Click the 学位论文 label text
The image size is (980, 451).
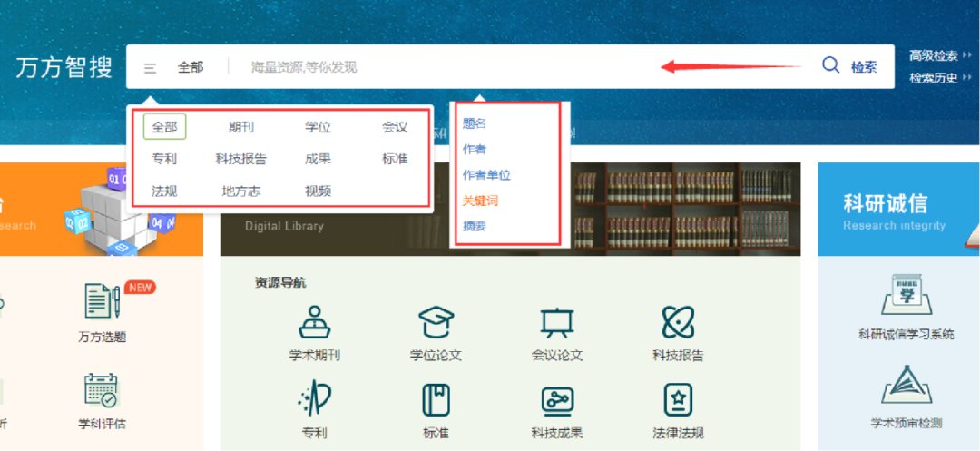coord(436,356)
